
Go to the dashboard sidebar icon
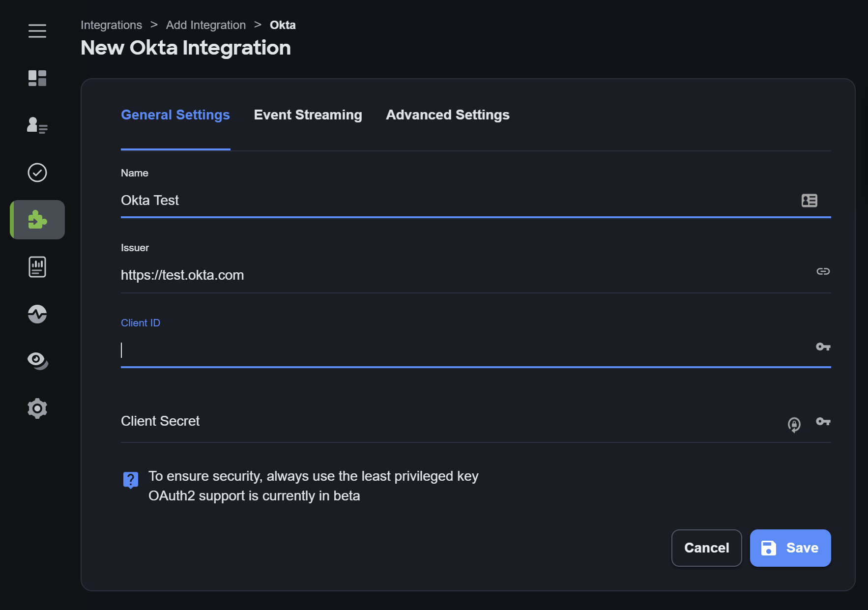(37, 78)
